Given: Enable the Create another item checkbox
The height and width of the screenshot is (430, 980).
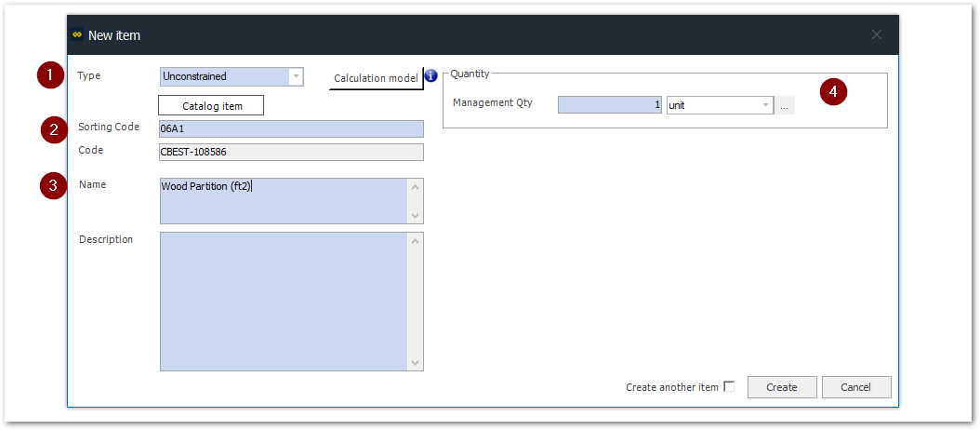Looking at the screenshot, I should coord(729,386).
